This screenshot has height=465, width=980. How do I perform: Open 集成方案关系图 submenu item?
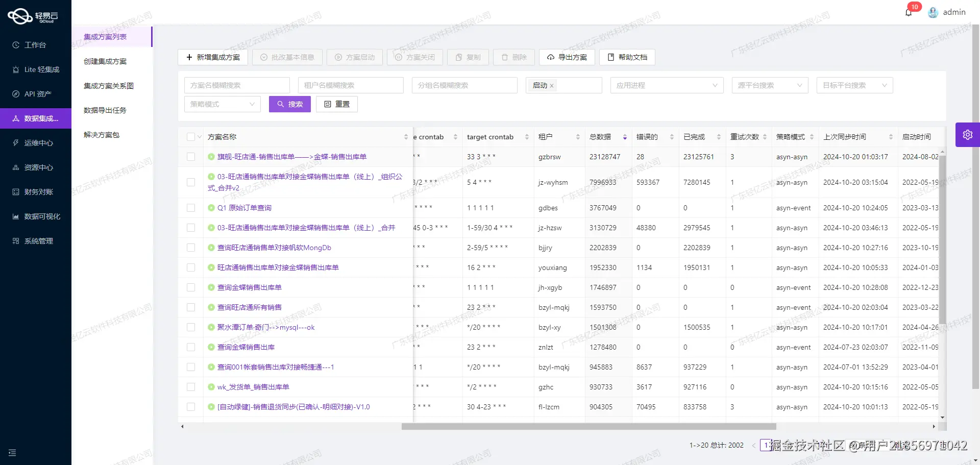(x=112, y=86)
